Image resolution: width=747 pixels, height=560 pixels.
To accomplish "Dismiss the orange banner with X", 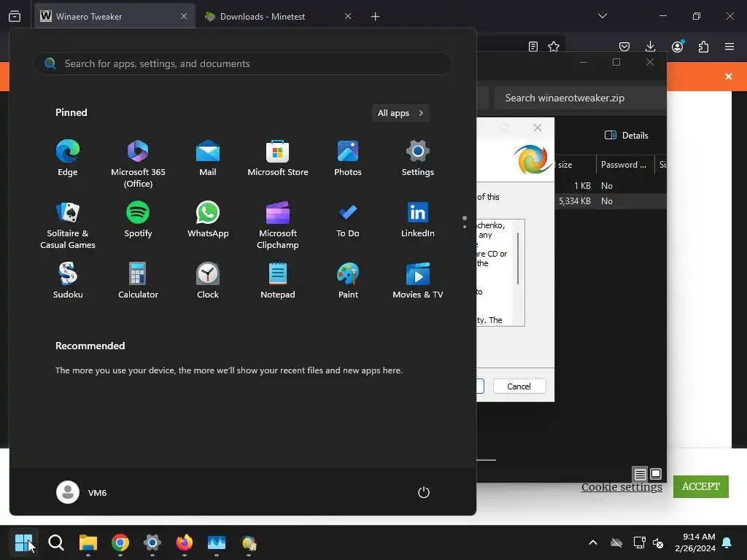I will [x=729, y=77].
